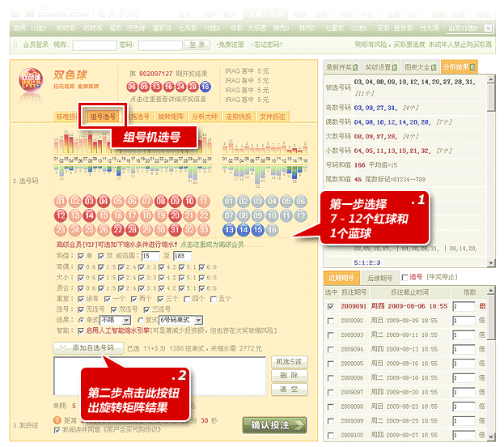Click the 机选5注 button
This screenshot has height=447, width=504.
[290, 362]
